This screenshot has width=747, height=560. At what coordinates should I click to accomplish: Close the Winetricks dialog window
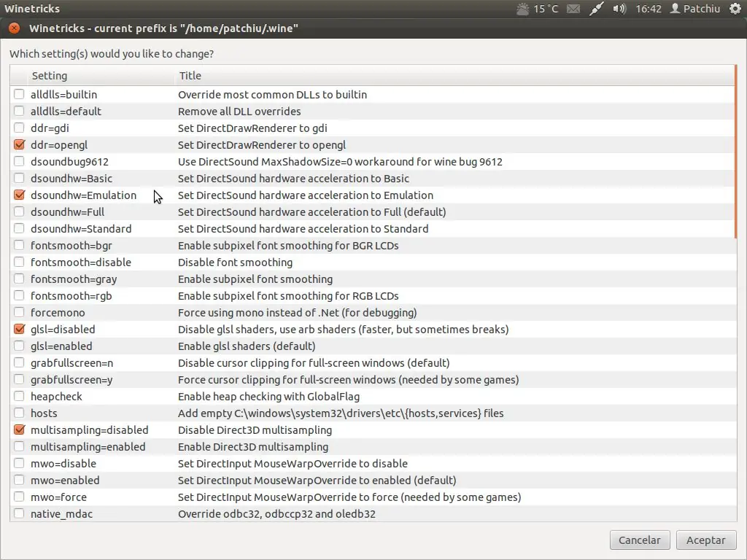(x=15, y=28)
